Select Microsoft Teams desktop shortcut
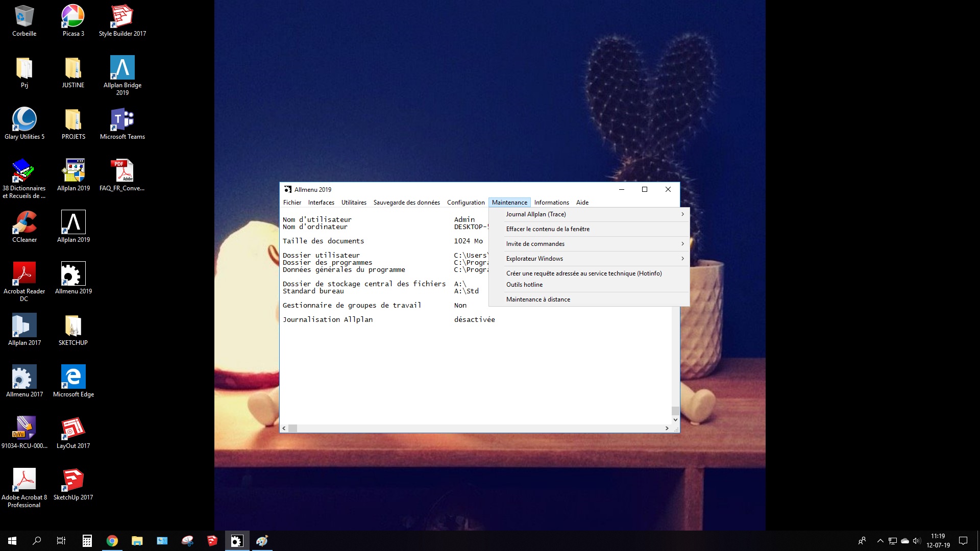This screenshot has height=551, width=980. pos(122,124)
